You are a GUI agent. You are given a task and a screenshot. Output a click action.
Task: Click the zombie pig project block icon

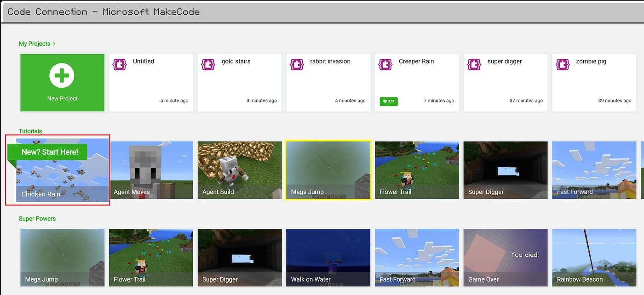tap(563, 64)
